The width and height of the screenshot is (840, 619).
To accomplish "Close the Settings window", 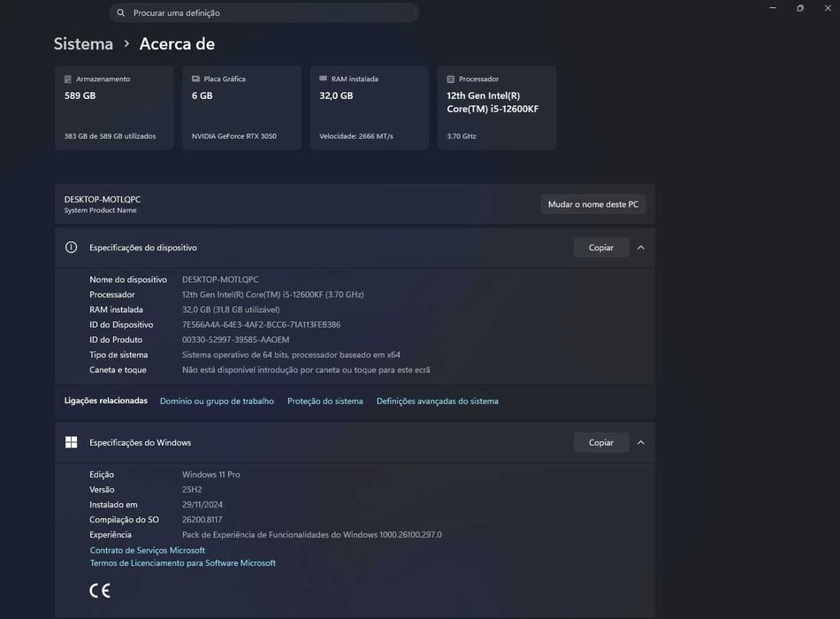I will (x=828, y=8).
